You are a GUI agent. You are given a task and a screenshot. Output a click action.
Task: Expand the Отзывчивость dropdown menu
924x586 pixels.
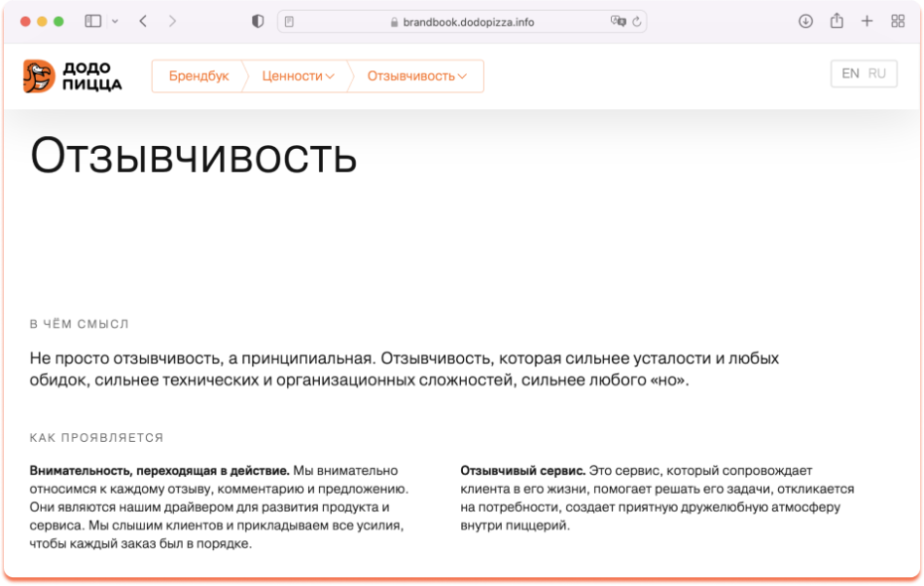[416, 76]
